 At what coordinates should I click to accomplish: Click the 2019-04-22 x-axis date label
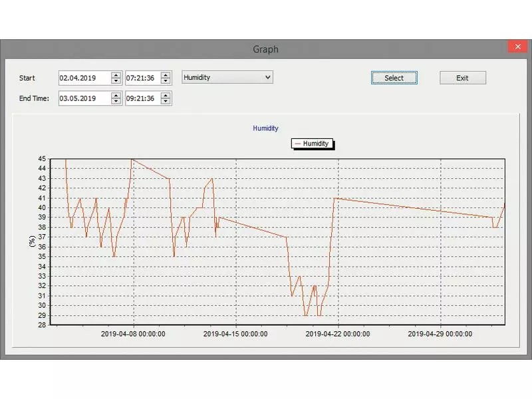pos(338,334)
